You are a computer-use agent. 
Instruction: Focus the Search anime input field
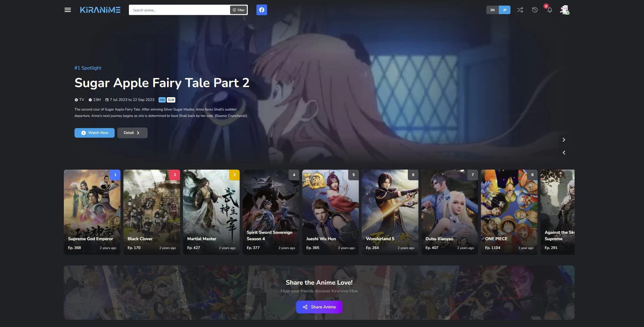coord(180,10)
